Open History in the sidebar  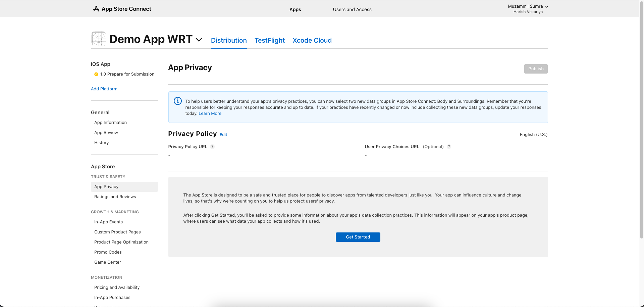pos(101,143)
